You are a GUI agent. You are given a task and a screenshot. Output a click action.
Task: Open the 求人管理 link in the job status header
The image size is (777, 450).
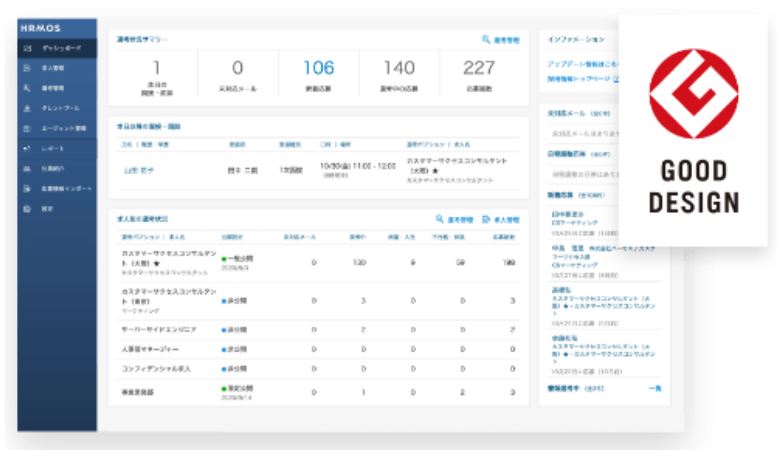[506, 220]
